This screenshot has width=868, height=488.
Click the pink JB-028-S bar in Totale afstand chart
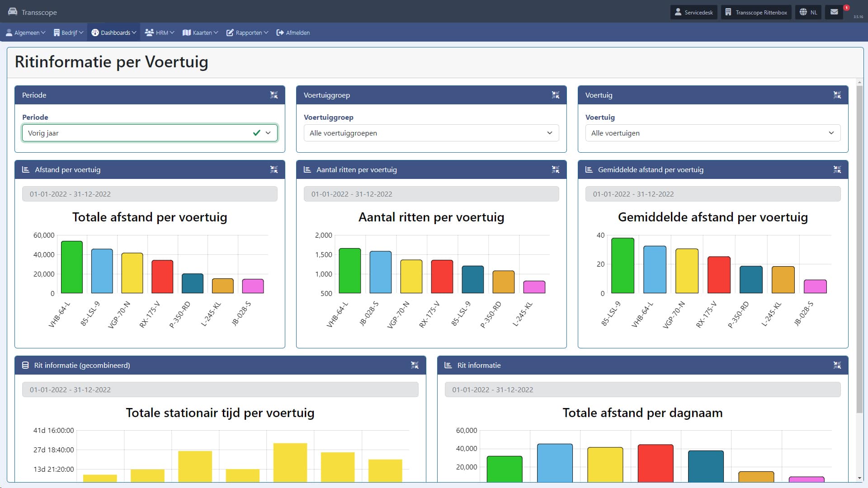[x=253, y=286]
